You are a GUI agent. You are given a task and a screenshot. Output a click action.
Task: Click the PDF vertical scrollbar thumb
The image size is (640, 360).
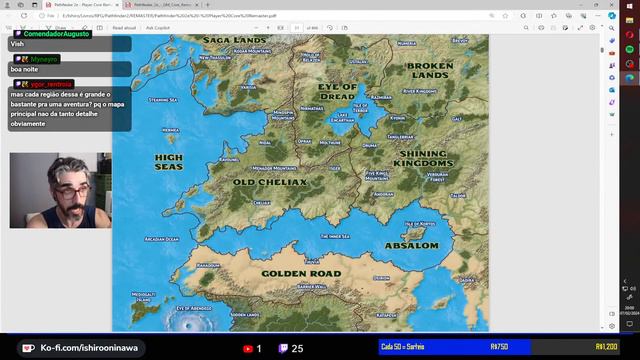pyautogui.click(x=602, y=50)
